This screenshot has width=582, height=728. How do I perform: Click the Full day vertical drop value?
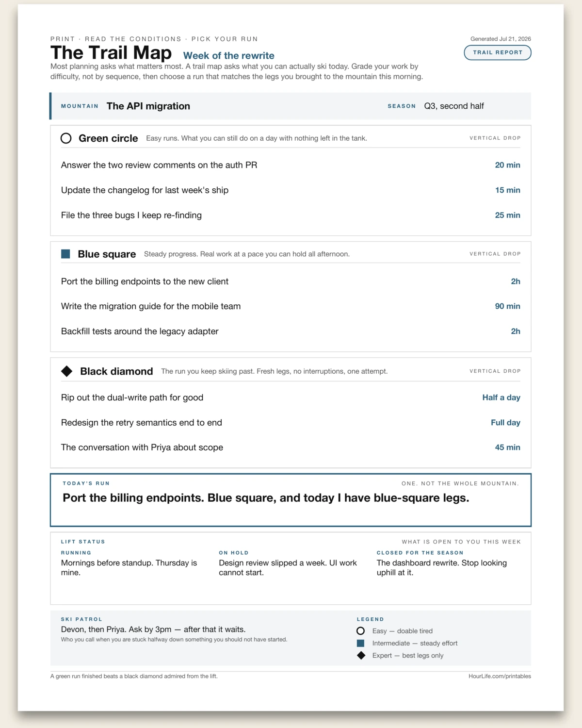(505, 423)
